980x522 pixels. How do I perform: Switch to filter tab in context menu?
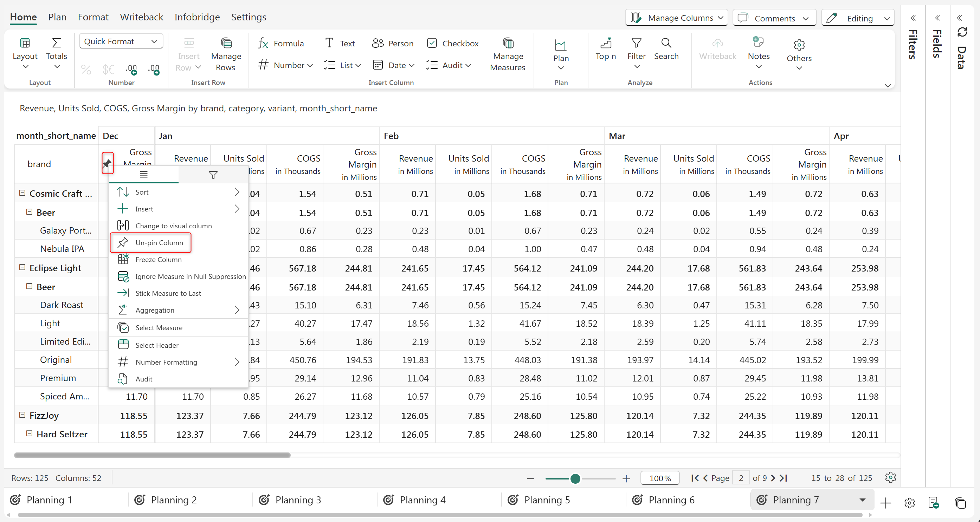(x=213, y=175)
